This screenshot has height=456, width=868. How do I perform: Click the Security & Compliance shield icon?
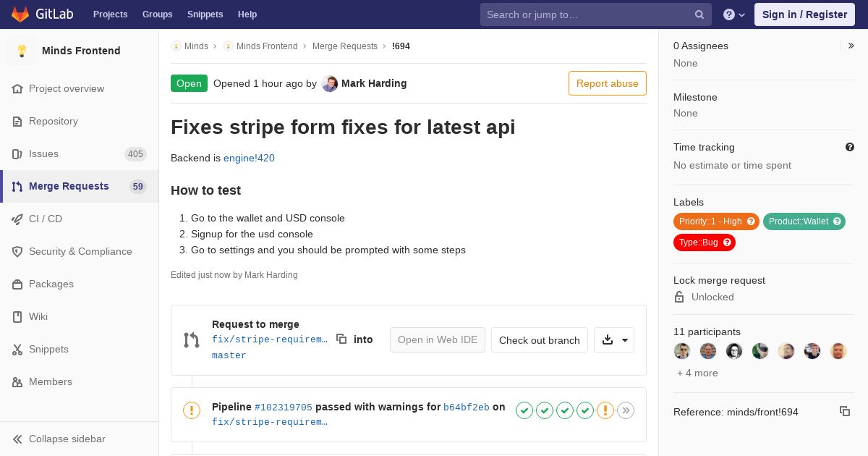tap(17, 251)
